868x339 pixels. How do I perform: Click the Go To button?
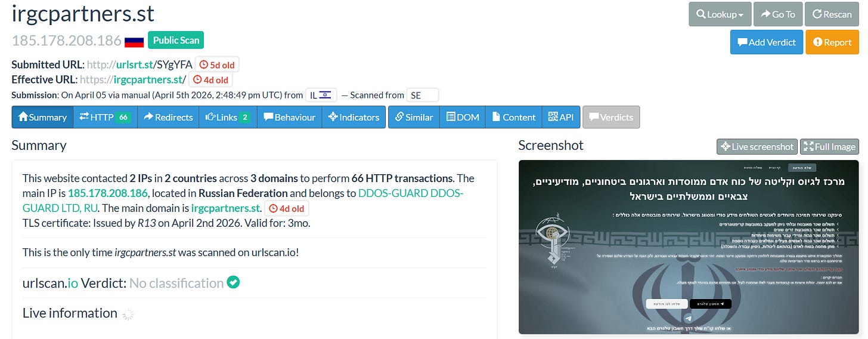point(778,14)
